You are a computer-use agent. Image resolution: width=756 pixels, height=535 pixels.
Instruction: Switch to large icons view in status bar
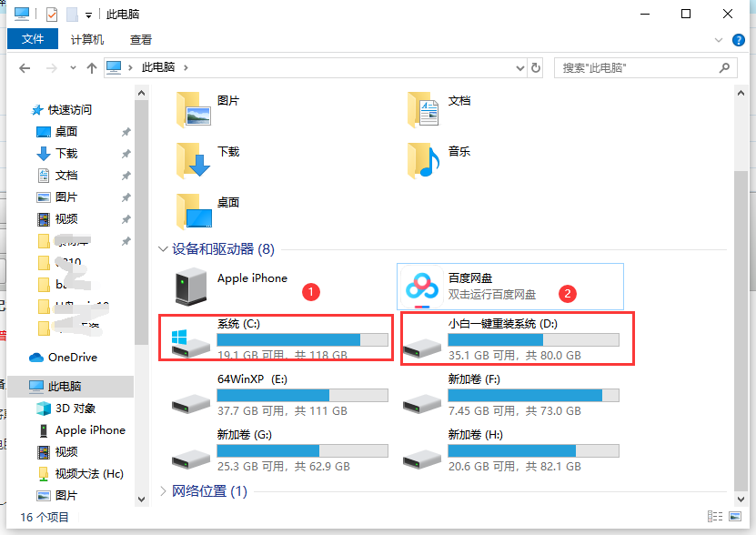click(734, 517)
